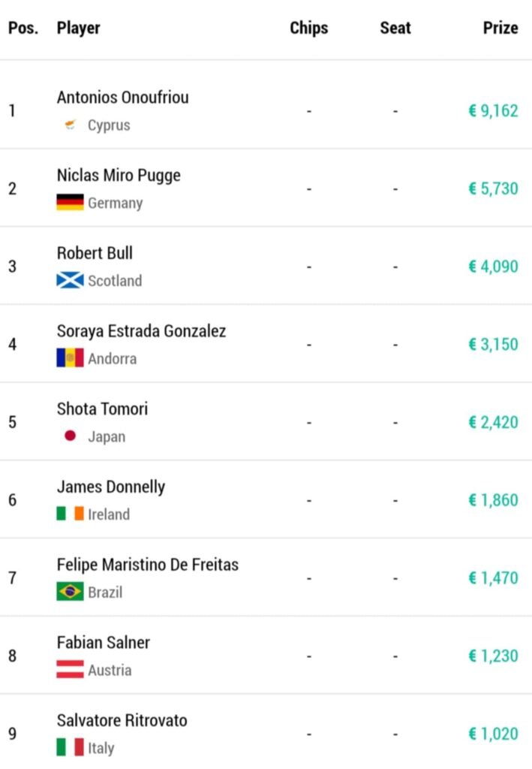Sort by the Prize column header
This screenshot has width=532, height=769.
coord(500,28)
